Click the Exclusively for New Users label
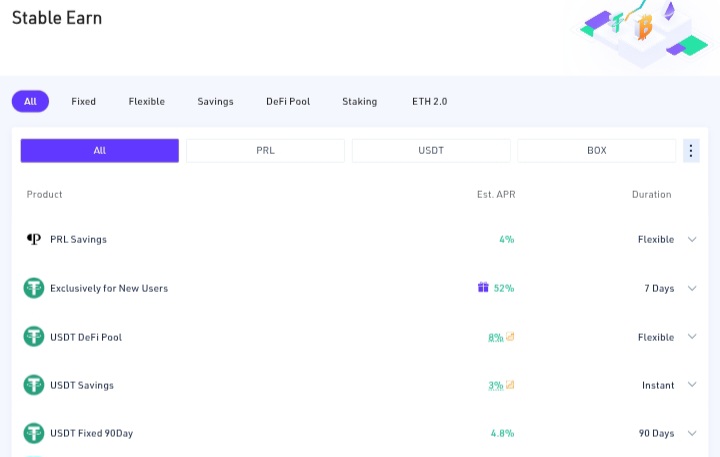The image size is (720, 457). [109, 288]
